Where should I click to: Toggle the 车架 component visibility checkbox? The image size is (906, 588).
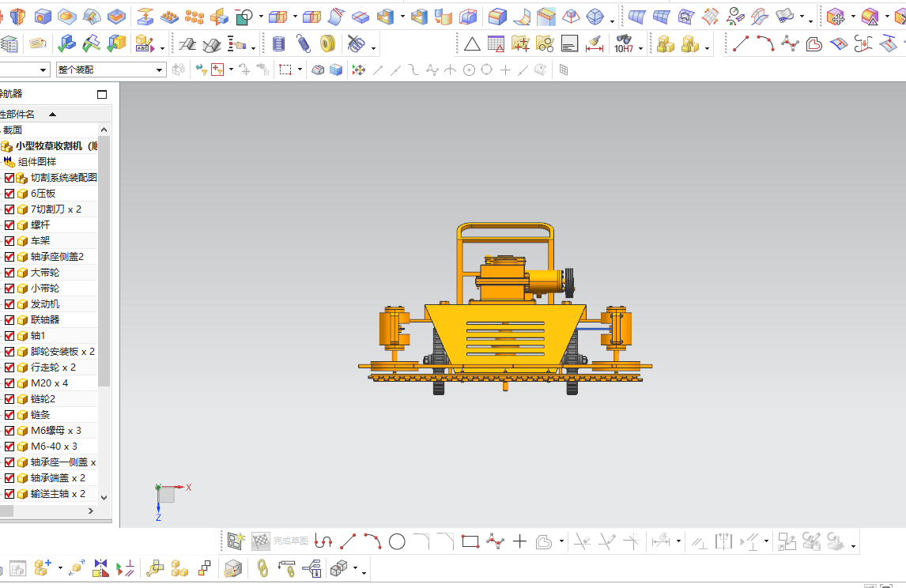pos(9,241)
